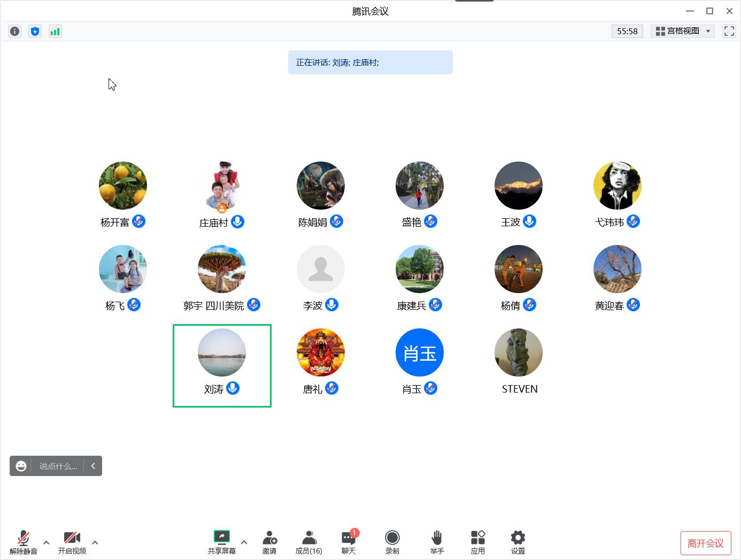
Task: Expand audio options arrow beside 解除静音
Action: [47, 542]
